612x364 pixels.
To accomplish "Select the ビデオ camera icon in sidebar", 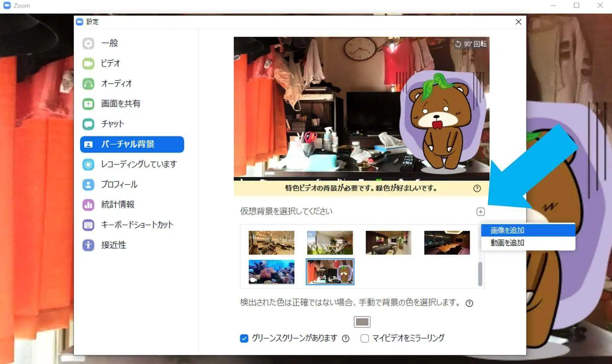I will (88, 64).
